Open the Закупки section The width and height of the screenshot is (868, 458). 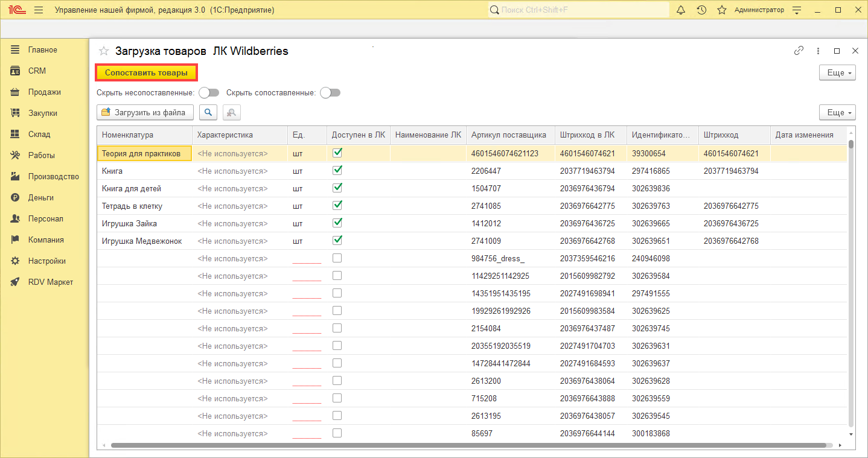coord(43,113)
